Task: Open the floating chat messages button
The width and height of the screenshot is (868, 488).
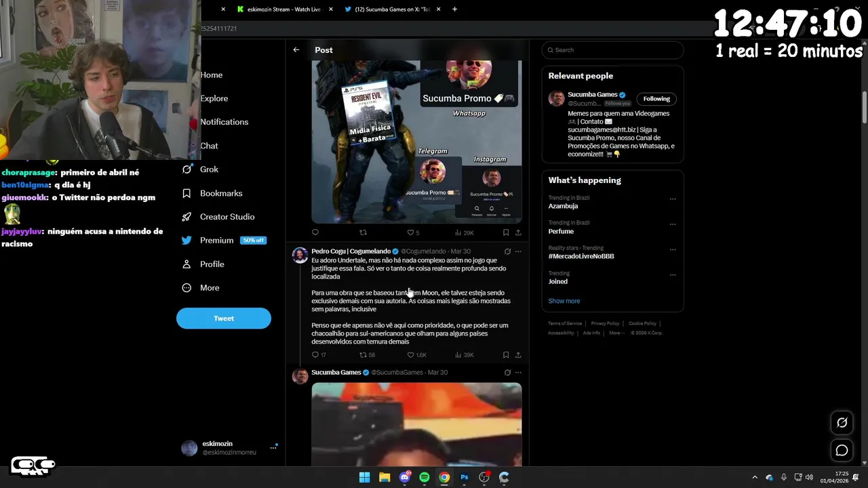Action: point(842,450)
